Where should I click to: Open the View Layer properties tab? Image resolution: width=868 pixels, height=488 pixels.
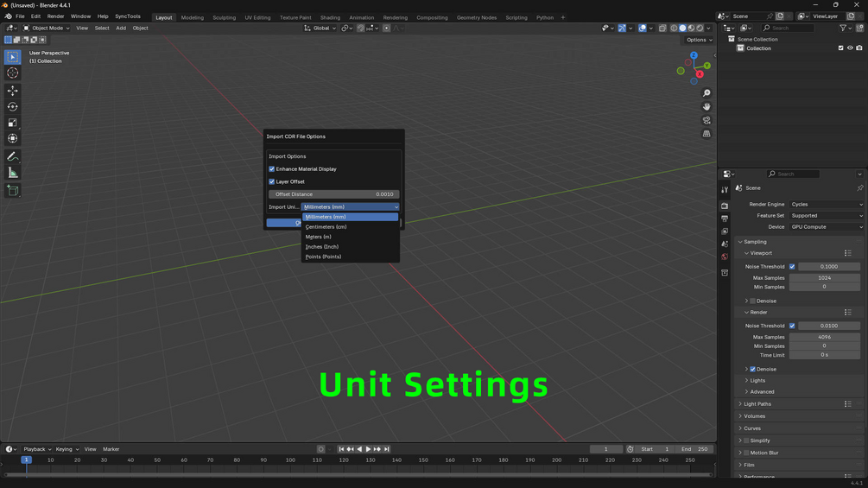click(725, 231)
